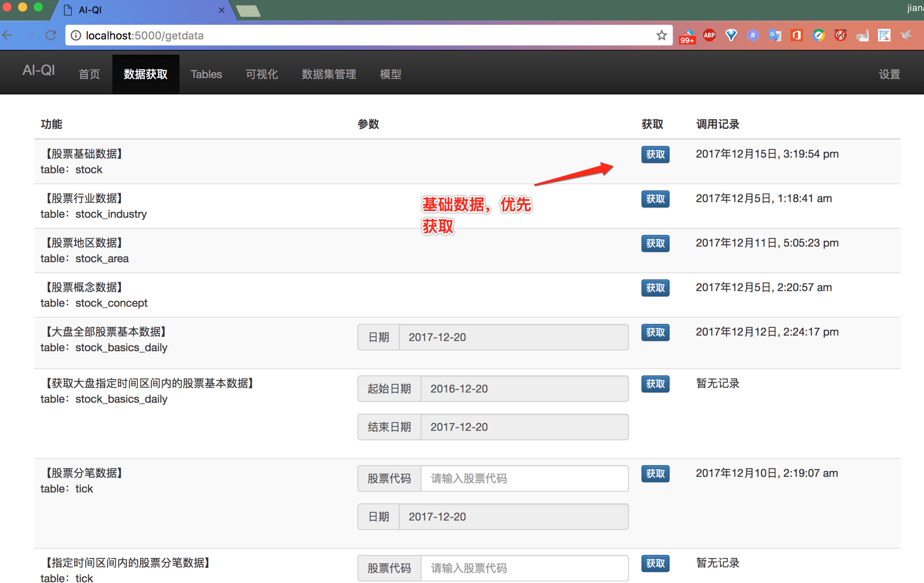Focus the 股票代码 input in 股票分笔数据 row
The height and width of the screenshot is (583, 924).
[524, 478]
